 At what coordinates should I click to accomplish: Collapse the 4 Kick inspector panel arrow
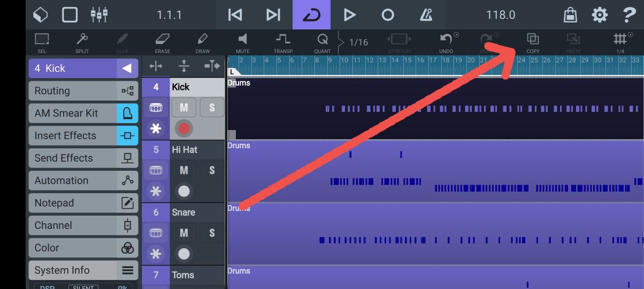click(127, 69)
